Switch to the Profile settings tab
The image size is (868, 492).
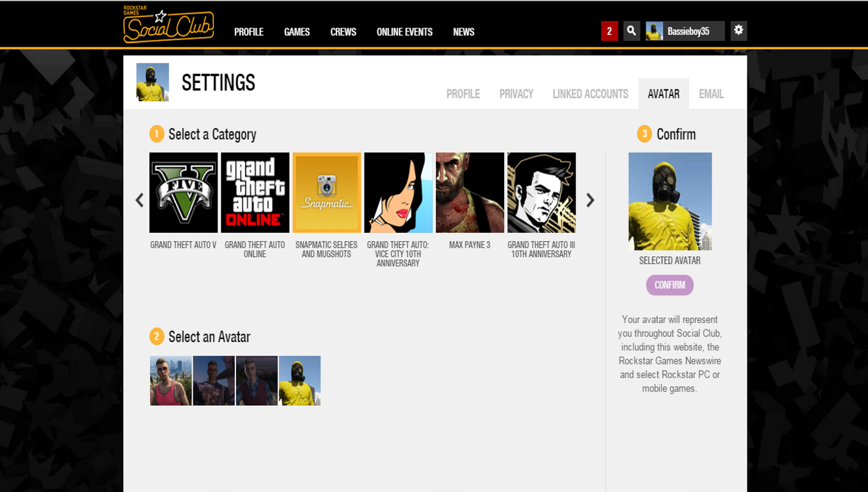coord(463,94)
